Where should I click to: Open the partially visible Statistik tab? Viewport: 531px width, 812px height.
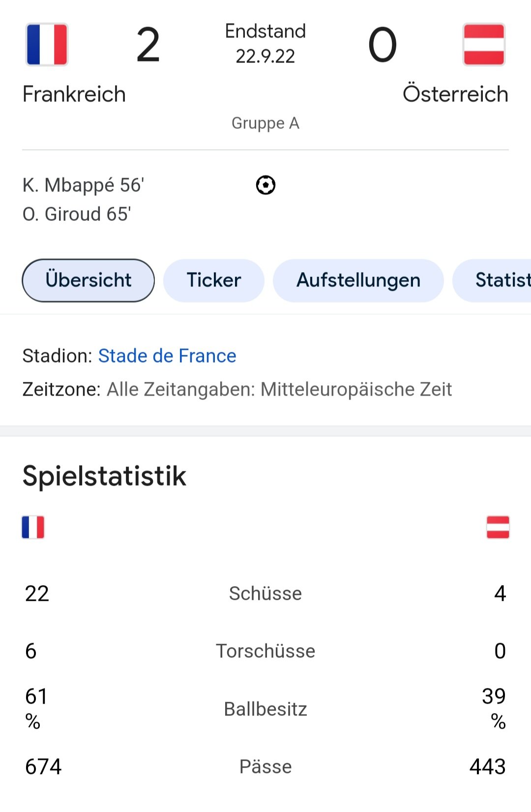492,281
